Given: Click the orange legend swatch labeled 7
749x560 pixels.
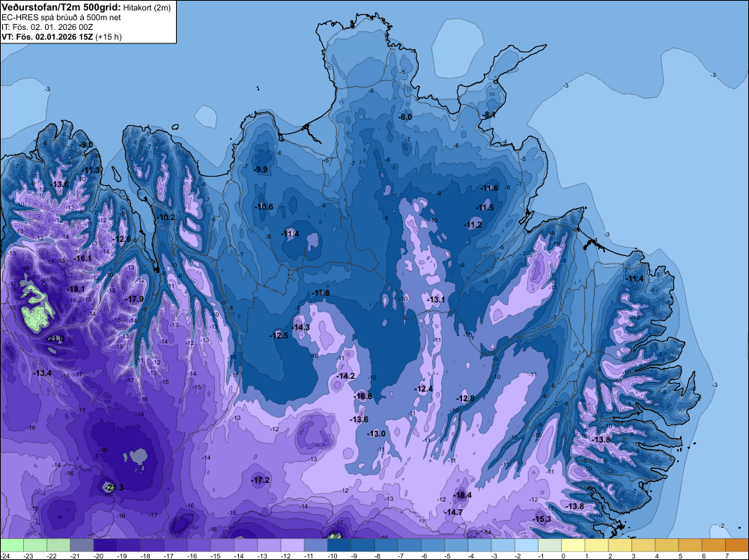Looking at the screenshot, I should point(737,545).
